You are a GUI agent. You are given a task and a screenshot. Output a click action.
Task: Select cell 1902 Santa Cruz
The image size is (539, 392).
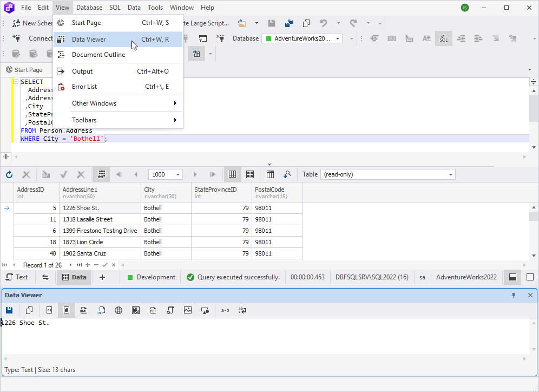coord(100,253)
